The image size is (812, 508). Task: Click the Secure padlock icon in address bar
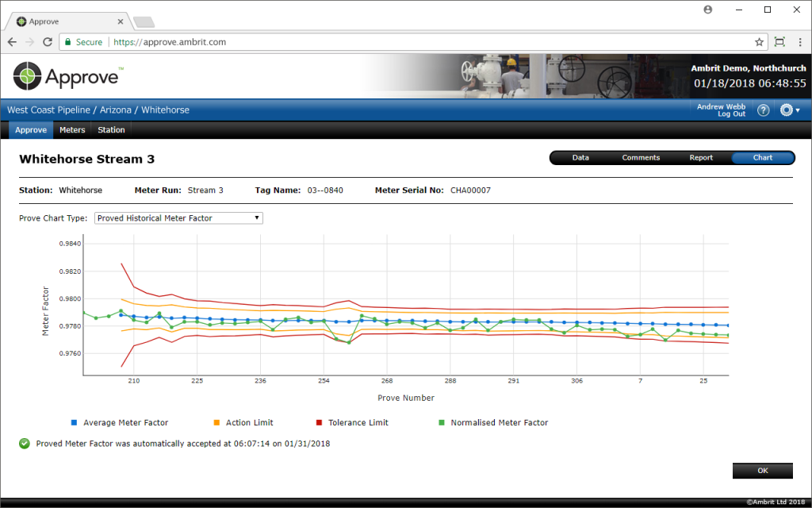tap(70, 42)
